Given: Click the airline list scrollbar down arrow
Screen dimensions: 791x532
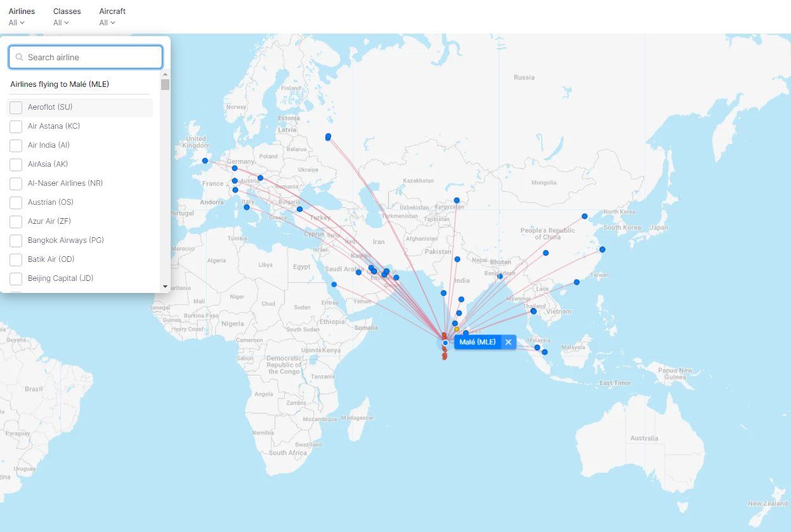Looking at the screenshot, I should click(166, 287).
